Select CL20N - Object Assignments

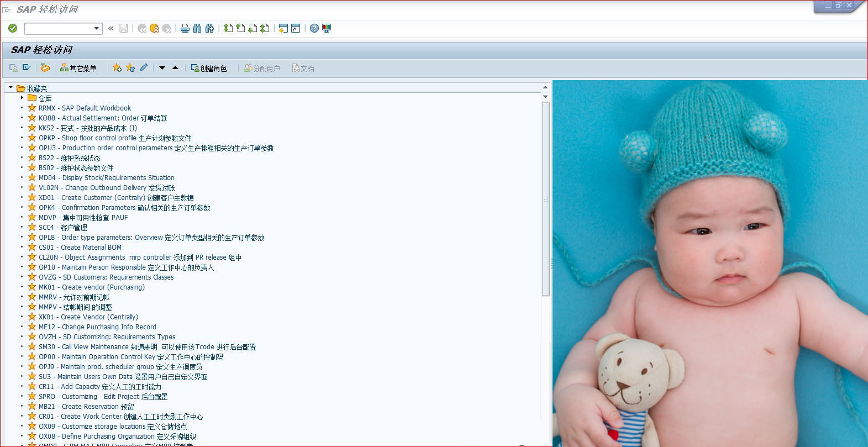pos(140,257)
